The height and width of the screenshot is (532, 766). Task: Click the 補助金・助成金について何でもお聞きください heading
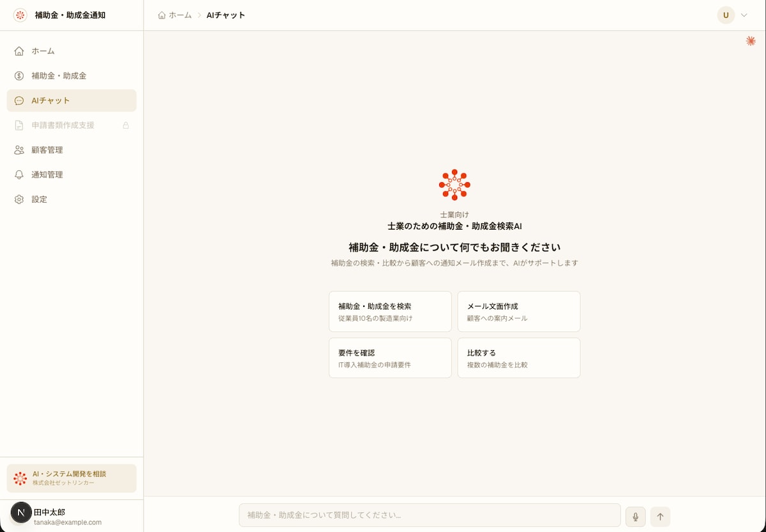(x=454, y=248)
